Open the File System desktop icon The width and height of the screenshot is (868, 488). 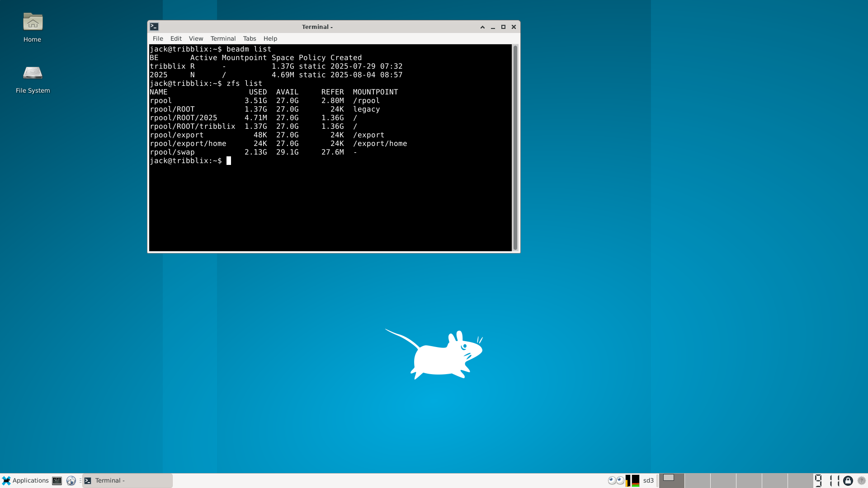[33, 79]
